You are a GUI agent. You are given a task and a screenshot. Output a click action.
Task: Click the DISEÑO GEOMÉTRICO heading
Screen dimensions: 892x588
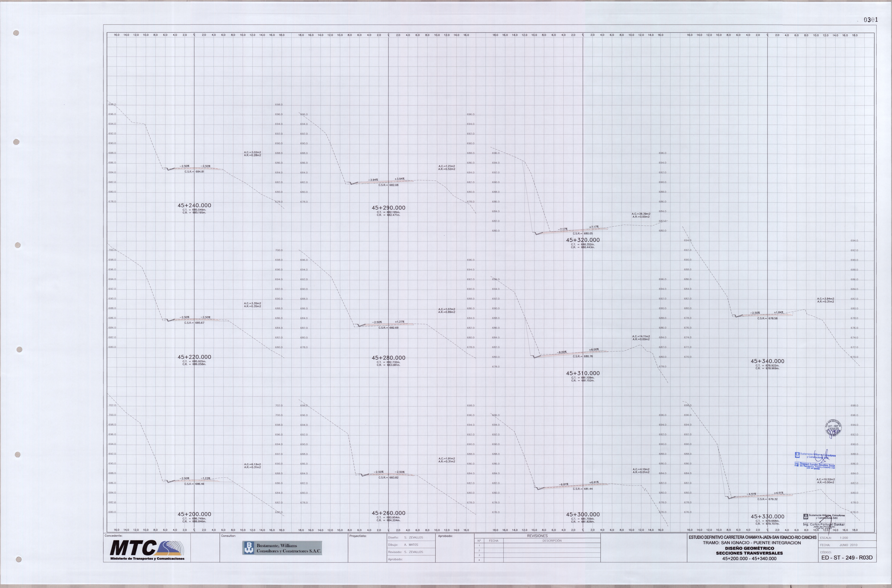pos(750,548)
